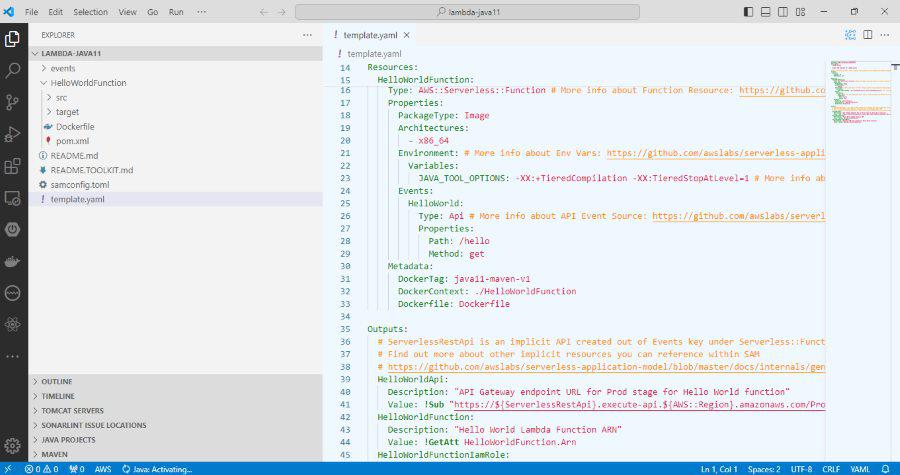Viewport: 900px width, 475px height.
Task: Select the template.yaml editor tab
Action: (x=371, y=35)
